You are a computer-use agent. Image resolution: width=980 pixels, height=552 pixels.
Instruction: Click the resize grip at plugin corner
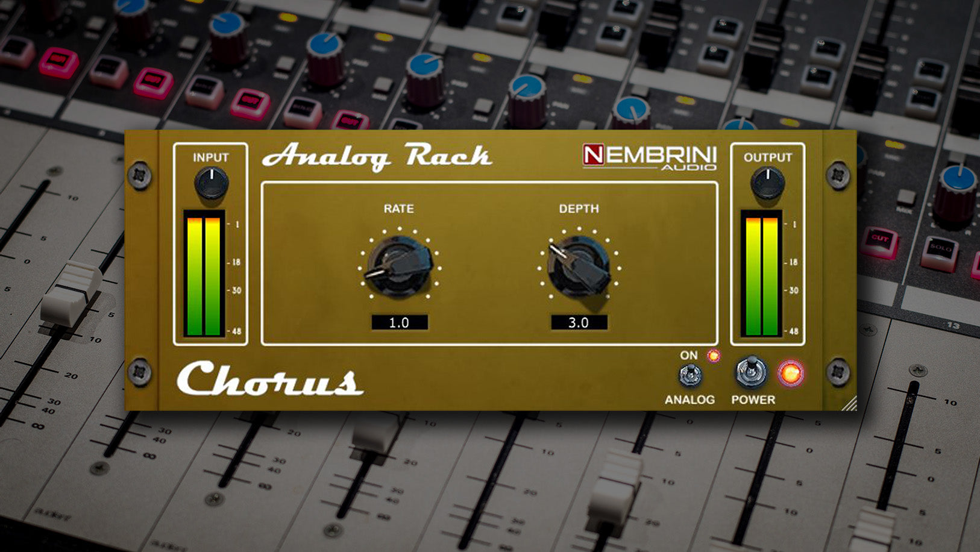[x=849, y=404]
